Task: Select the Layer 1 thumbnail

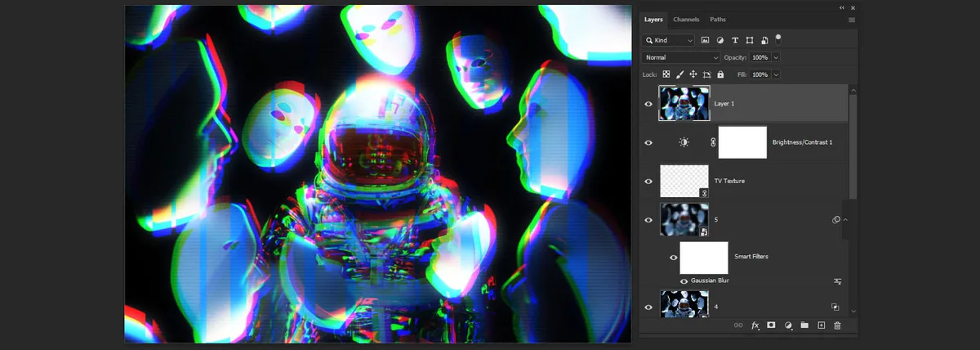Action: [x=684, y=104]
